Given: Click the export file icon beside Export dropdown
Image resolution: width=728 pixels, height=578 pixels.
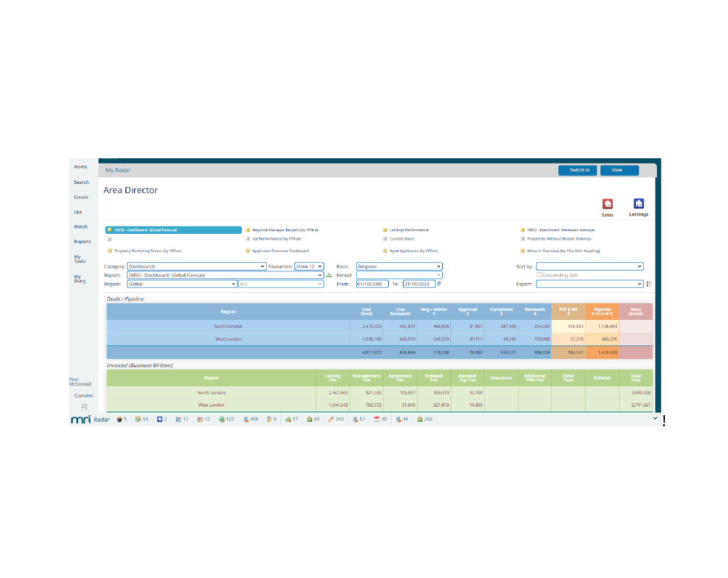Looking at the screenshot, I should 648,283.
